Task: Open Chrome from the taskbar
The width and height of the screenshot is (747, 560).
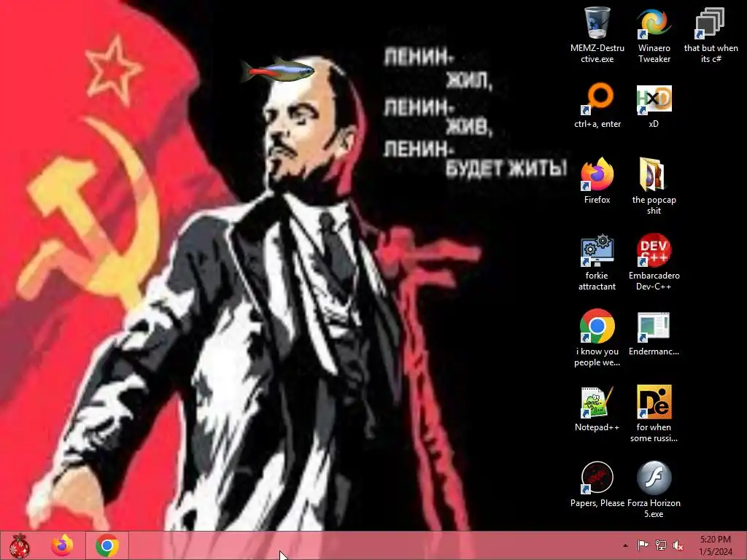Action: click(x=107, y=545)
